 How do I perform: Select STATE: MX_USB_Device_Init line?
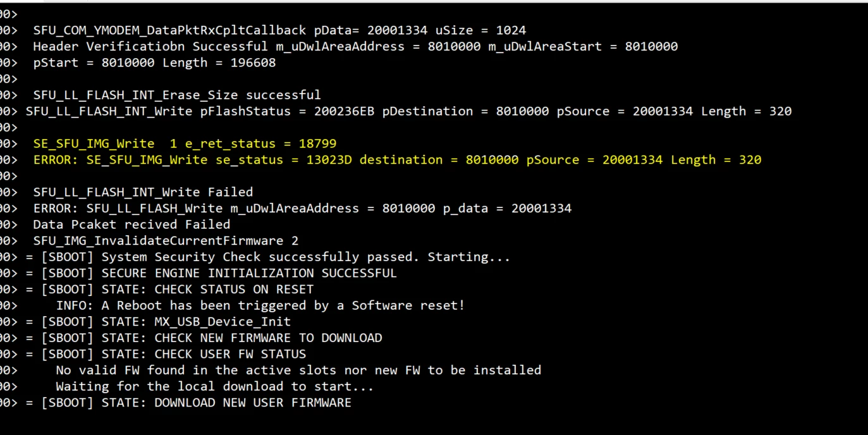tap(158, 322)
